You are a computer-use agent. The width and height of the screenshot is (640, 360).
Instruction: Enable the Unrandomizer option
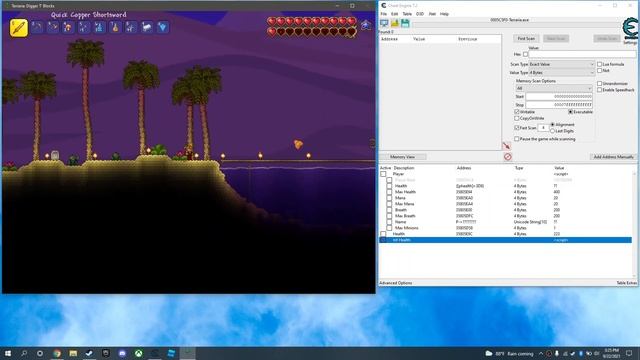point(600,84)
